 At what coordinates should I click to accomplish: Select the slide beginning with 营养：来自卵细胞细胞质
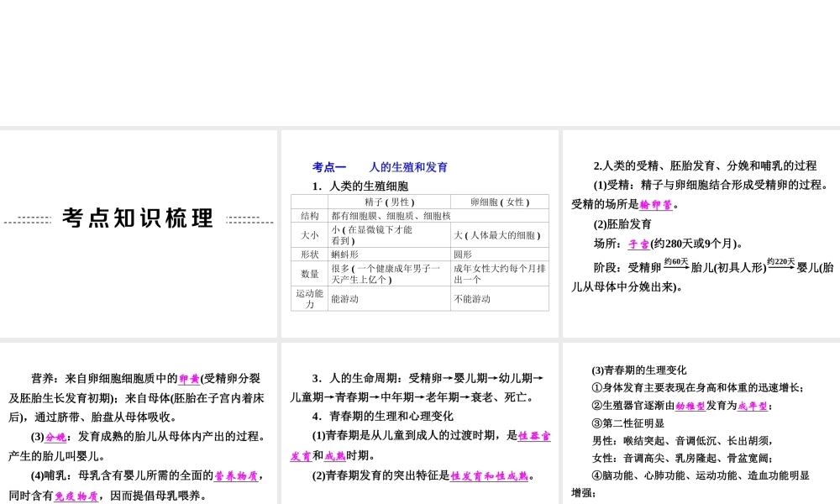[139, 423]
